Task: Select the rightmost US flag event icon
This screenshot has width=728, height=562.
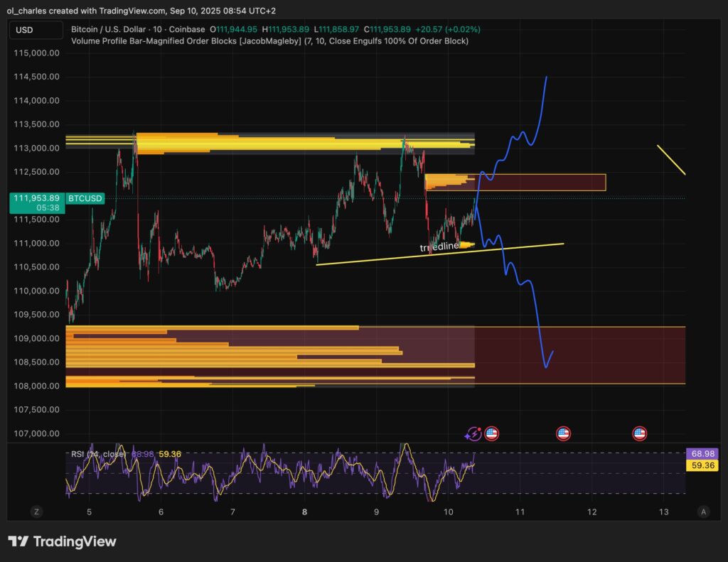Action: point(639,433)
